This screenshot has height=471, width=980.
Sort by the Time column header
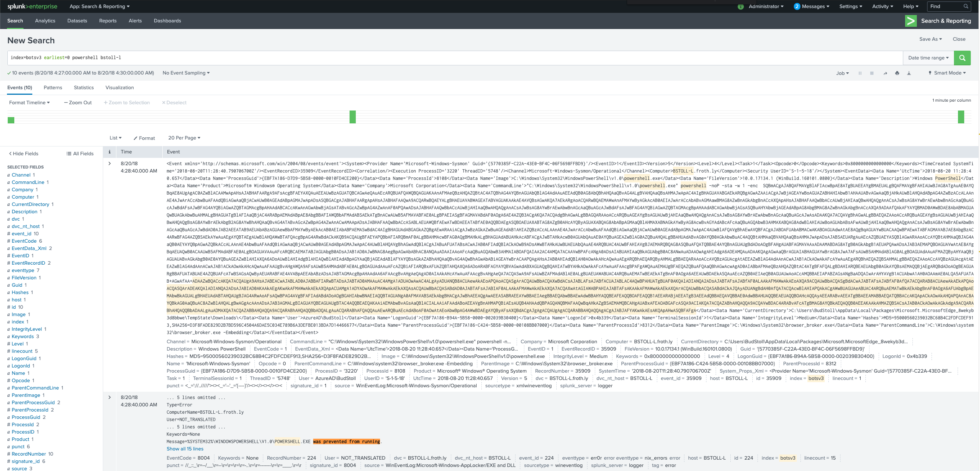point(126,152)
